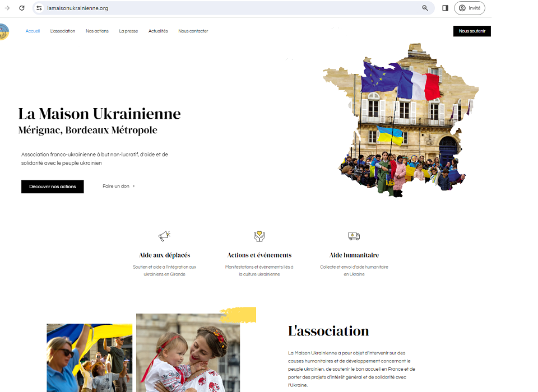Click the Nous contacter link
This screenshot has width=538, height=392.
click(x=193, y=31)
